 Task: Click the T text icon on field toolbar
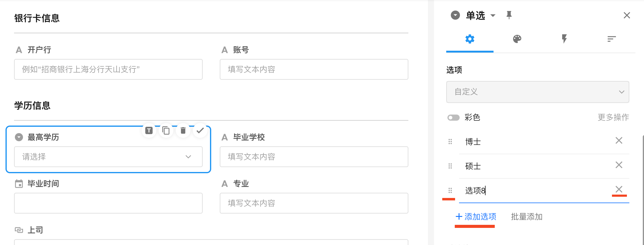coord(149,131)
